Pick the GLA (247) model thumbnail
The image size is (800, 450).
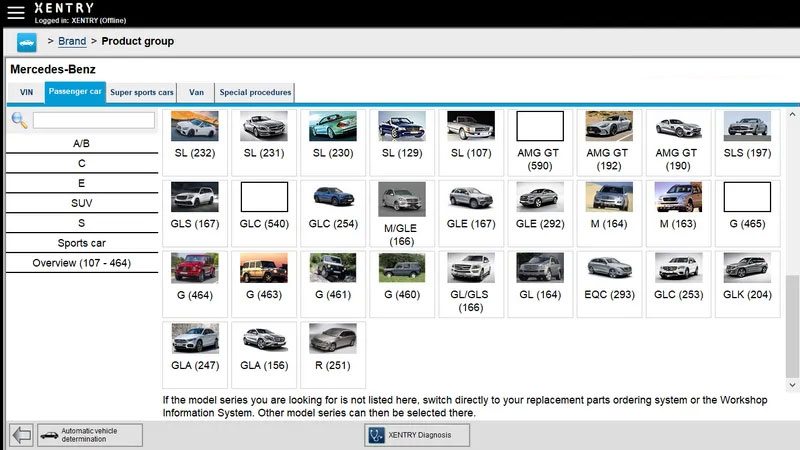[x=195, y=339]
